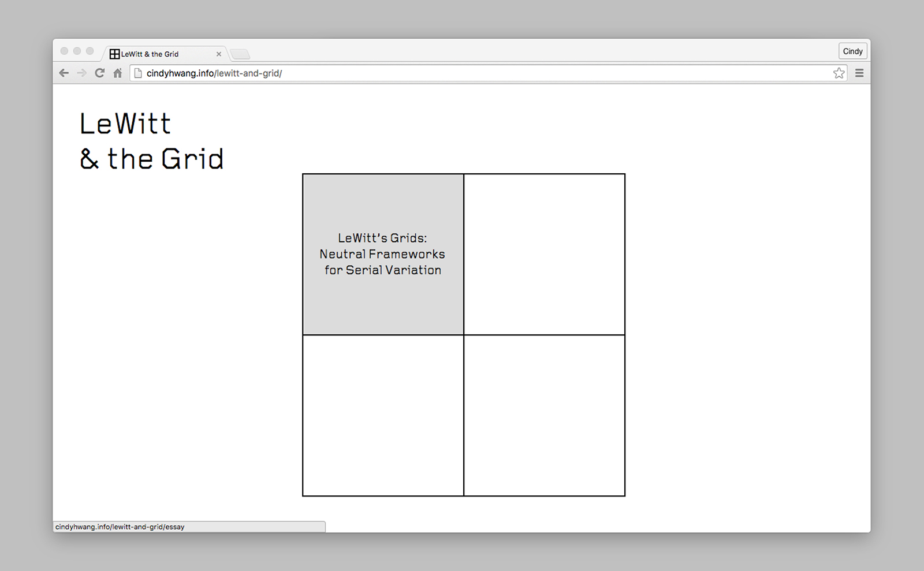Click the Cindy profile button

pyautogui.click(x=853, y=51)
